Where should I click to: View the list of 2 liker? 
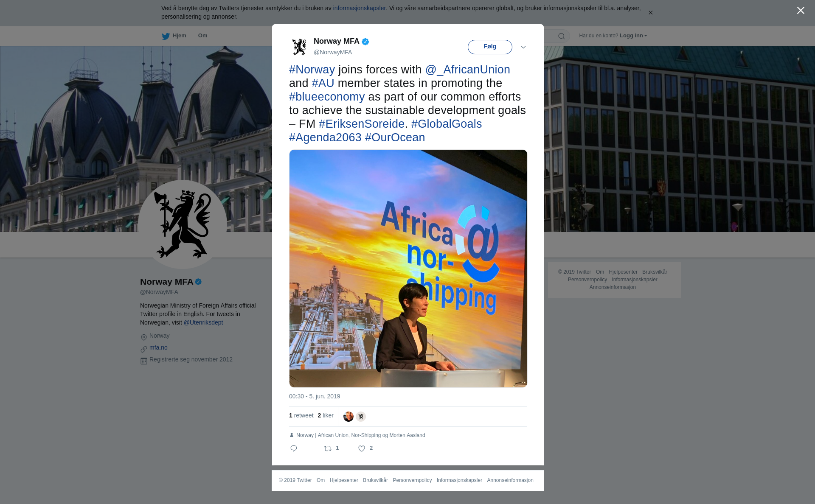point(326,415)
